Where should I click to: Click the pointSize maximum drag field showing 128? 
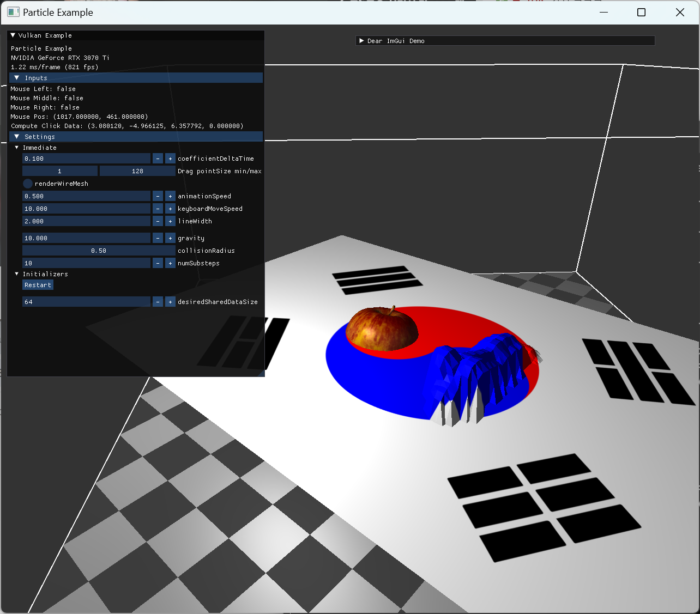pyautogui.click(x=137, y=171)
